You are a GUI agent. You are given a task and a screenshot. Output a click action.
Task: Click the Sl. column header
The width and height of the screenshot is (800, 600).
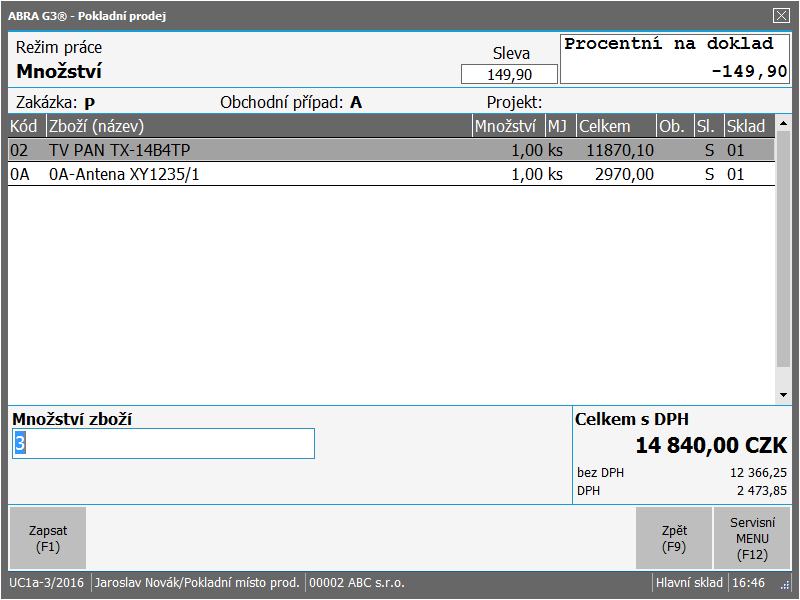tap(707, 126)
